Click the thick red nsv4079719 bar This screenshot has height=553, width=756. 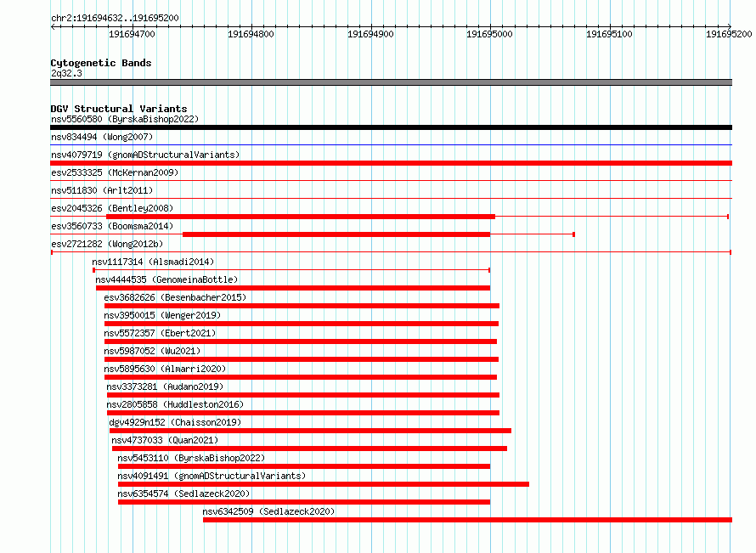click(391, 163)
